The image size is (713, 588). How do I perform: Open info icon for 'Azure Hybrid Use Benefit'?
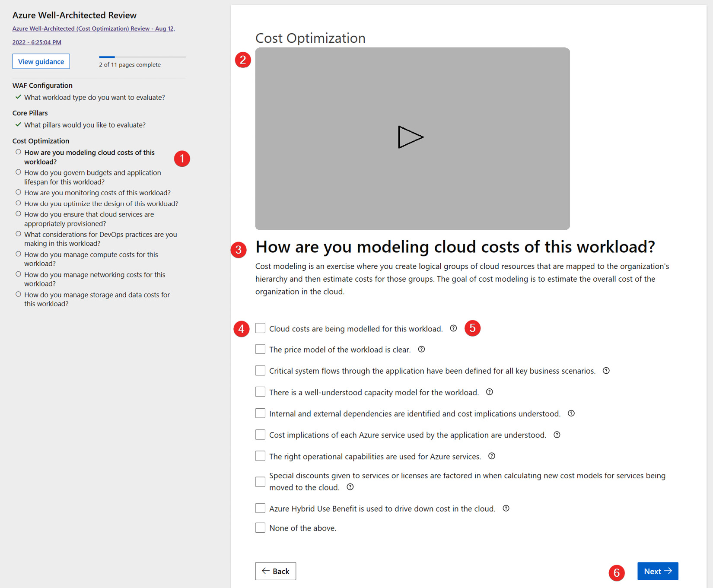pyautogui.click(x=506, y=509)
